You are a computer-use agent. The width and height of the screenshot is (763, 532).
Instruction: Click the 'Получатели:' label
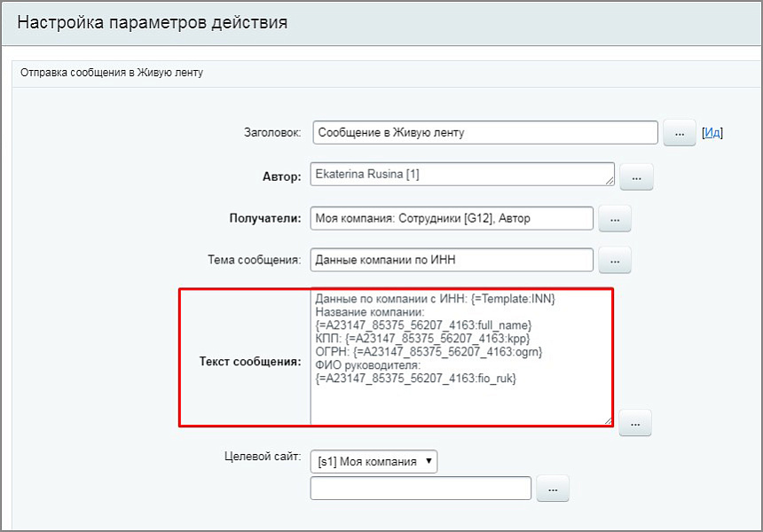tap(265, 218)
